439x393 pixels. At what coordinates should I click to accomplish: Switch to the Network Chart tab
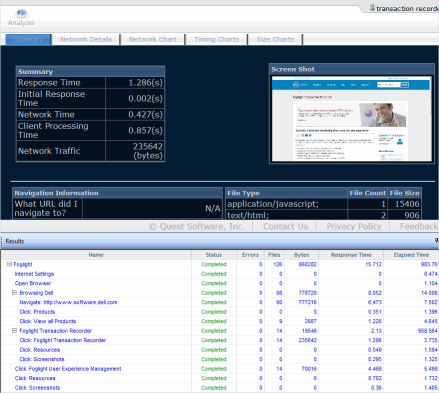point(153,39)
